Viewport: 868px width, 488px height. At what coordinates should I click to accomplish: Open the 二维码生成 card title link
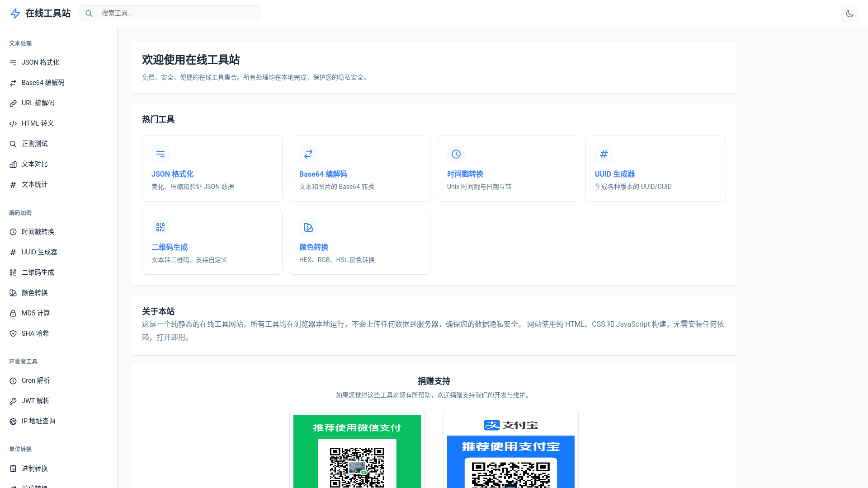(170, 247)
